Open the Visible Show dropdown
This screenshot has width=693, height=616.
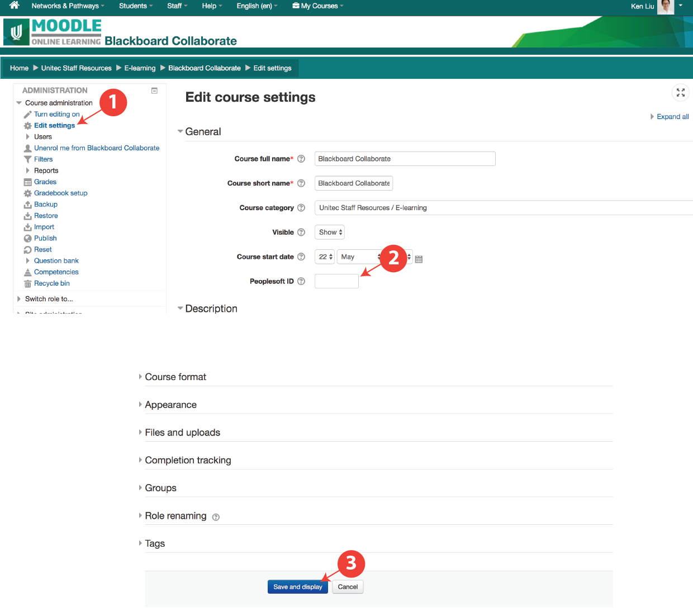(330, 233)
